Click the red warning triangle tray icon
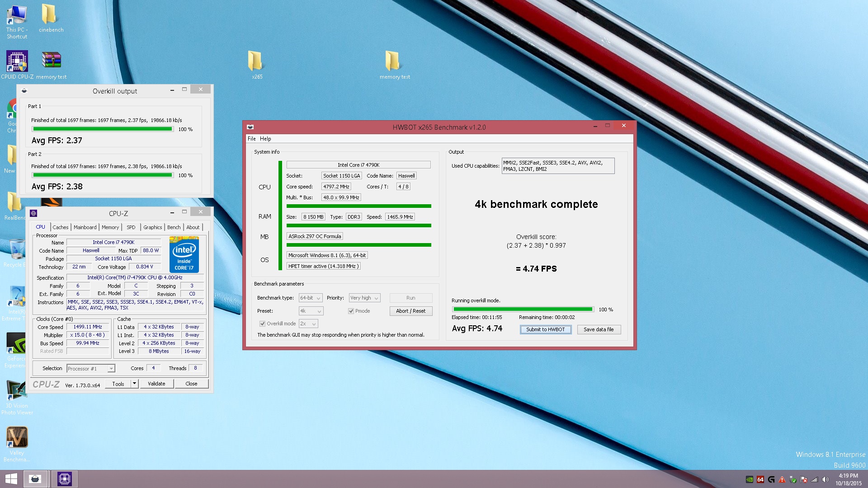Viewport: 868px width, 488px height. point(782,479)
